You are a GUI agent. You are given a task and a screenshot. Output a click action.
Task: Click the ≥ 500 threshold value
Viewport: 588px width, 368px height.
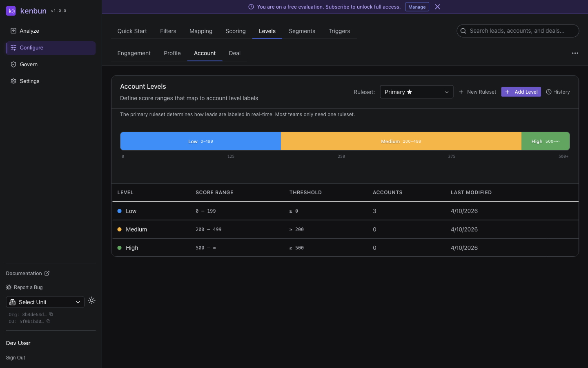click(x=296, y=248)
